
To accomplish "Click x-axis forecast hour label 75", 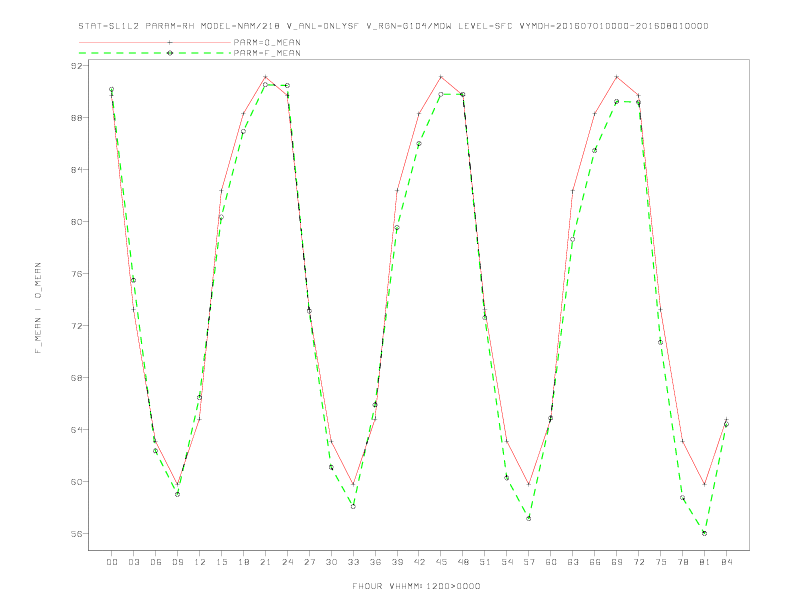I will pyautogui.click(x=661, y=562).
